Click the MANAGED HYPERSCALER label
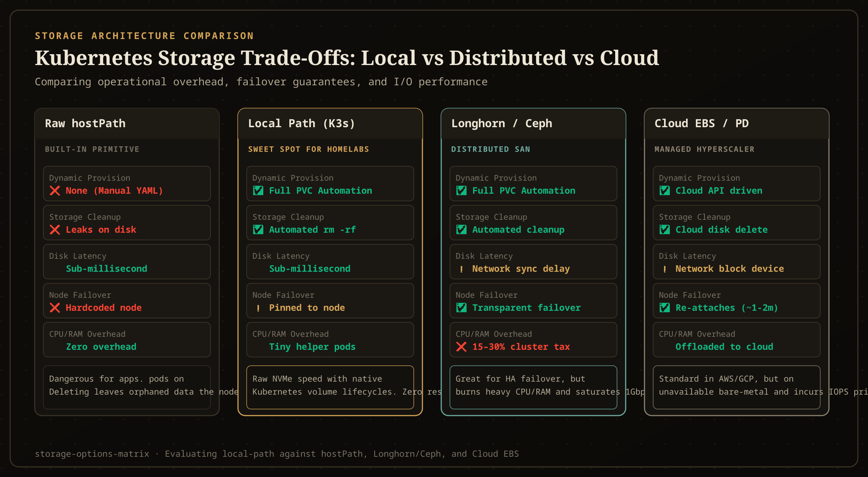The image size is (868, 477). (705, 149)
